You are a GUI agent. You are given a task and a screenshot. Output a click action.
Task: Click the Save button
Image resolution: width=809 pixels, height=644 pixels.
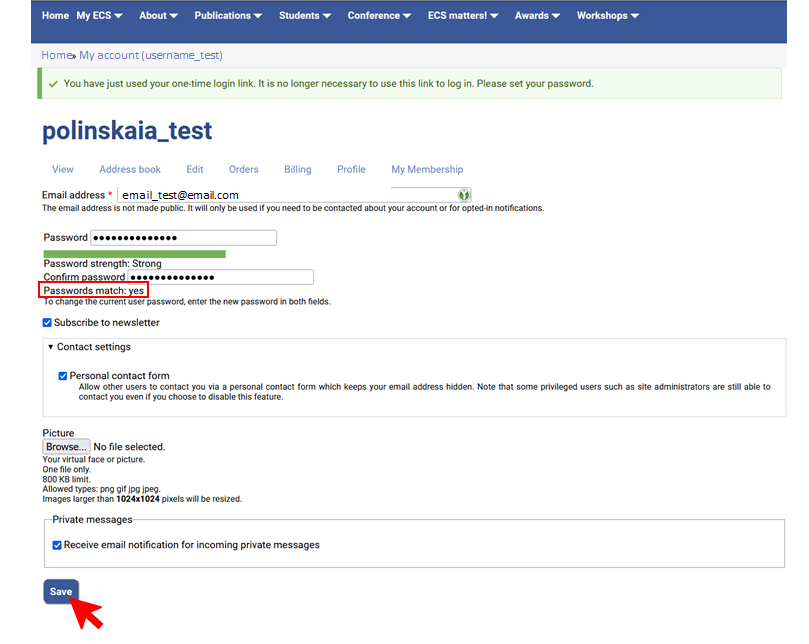tap(61, 592)
